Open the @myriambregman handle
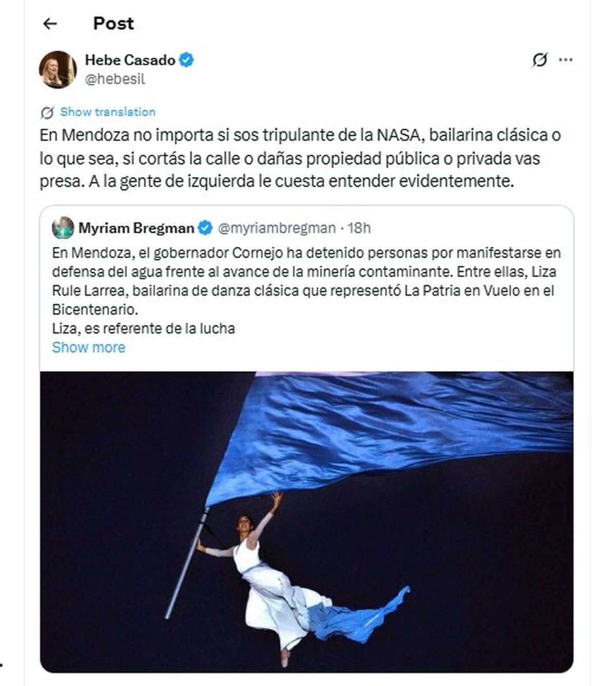 [x=277, y=227]
